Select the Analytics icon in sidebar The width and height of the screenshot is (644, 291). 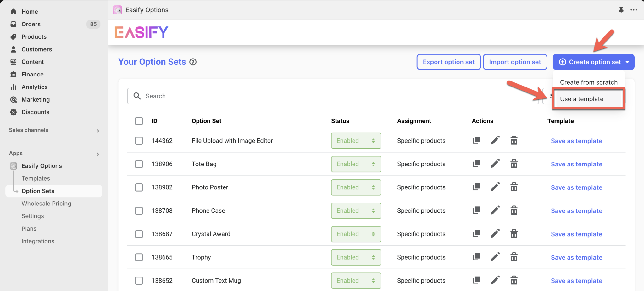click(x=14, y=87)
